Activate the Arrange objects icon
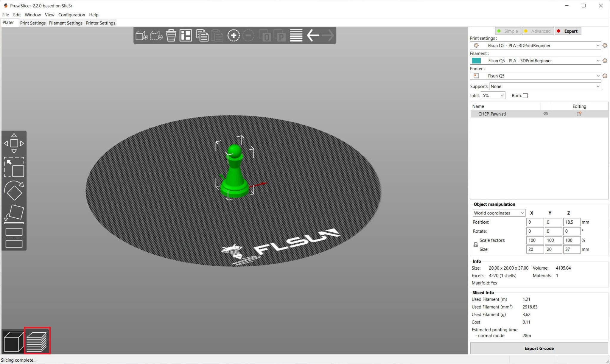 coord(185,35)
